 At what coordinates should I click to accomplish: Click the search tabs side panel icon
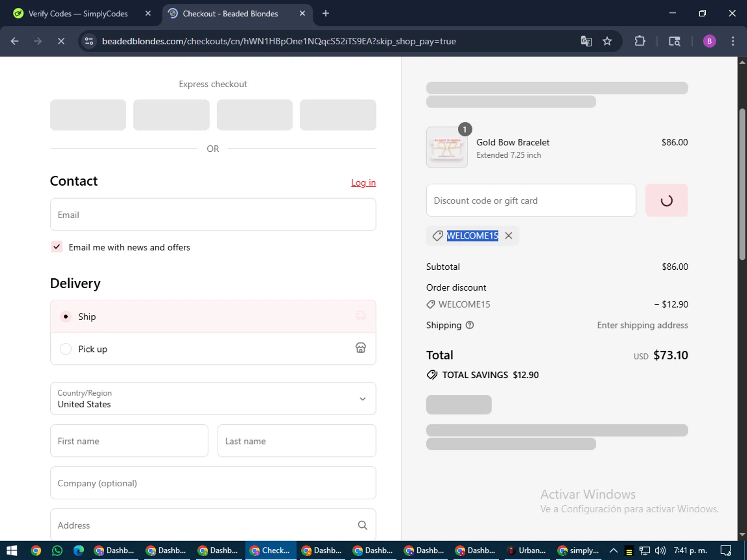(674, 41)
